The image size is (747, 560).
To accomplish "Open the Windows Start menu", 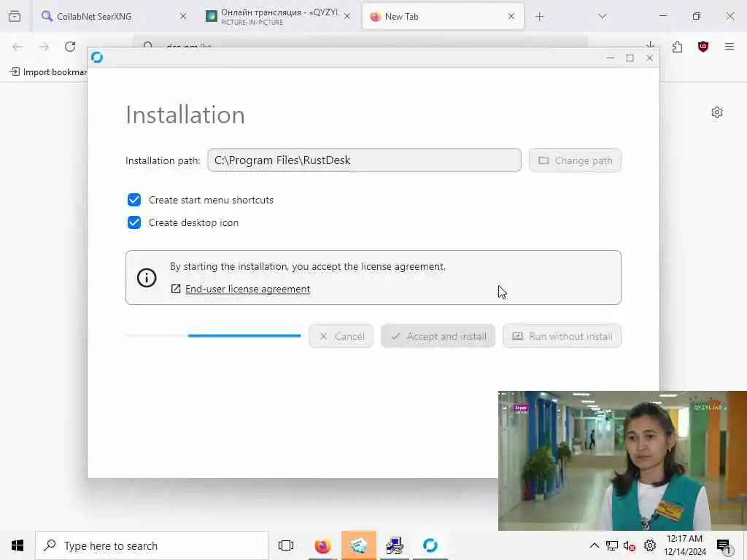I will pos(18,545).
